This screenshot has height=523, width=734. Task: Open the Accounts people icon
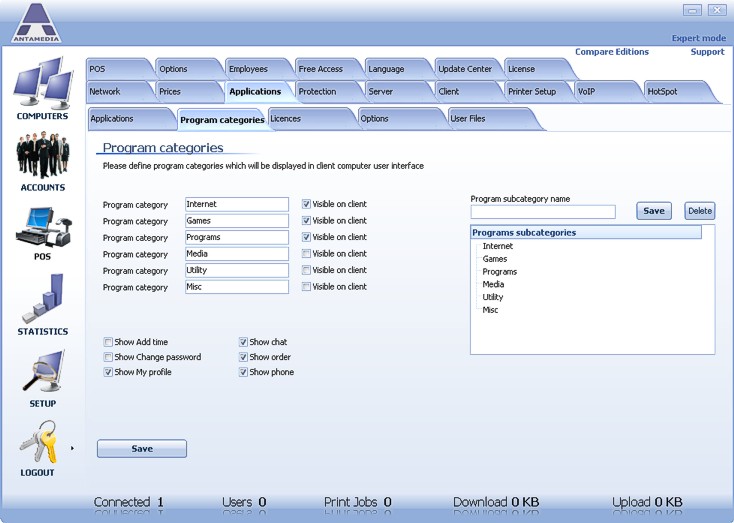pyautogui.click(x=43, y=154)
